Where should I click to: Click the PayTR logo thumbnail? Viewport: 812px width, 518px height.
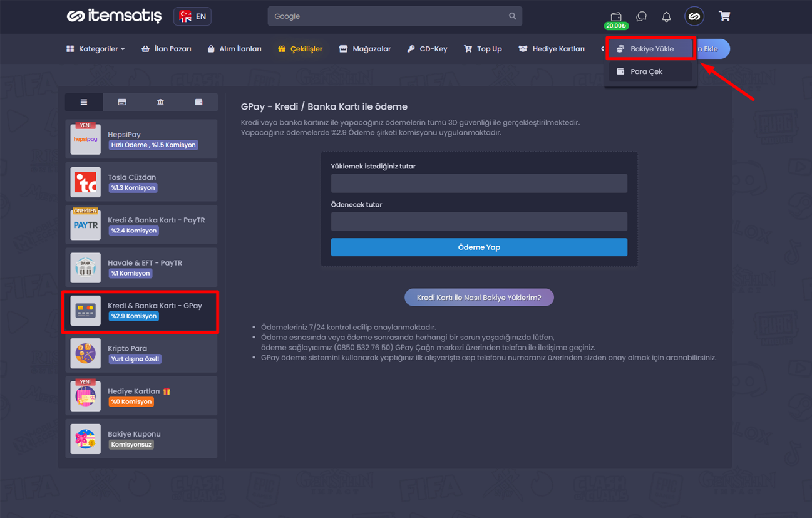[86, 224]
